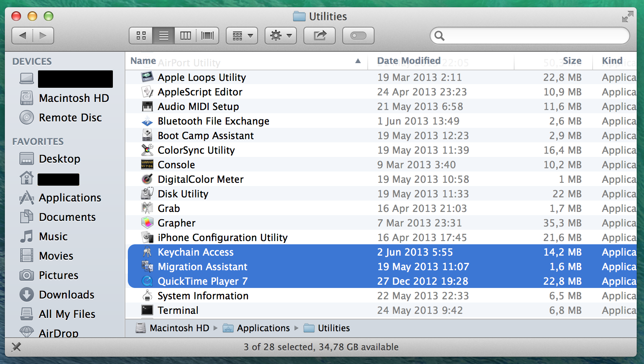Sort by the Kind column header

[x=615, y=61]
